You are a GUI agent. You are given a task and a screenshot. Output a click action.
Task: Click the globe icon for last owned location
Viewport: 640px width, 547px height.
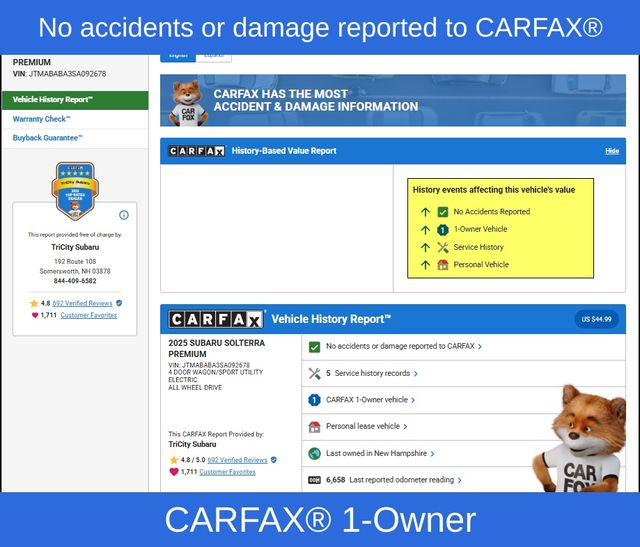(314, 453)
